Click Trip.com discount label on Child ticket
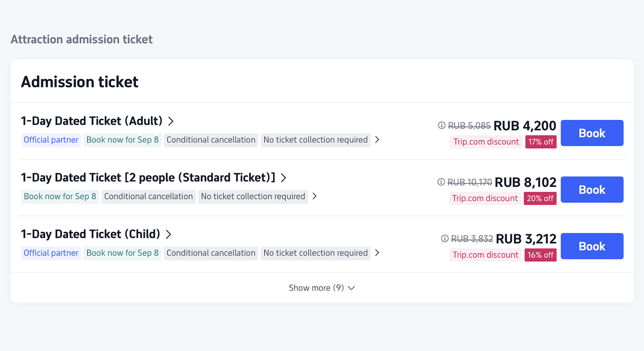 pos(486,255)
